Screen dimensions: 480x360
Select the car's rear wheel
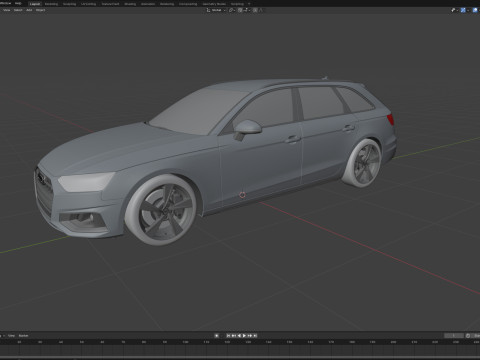[363, 163]
